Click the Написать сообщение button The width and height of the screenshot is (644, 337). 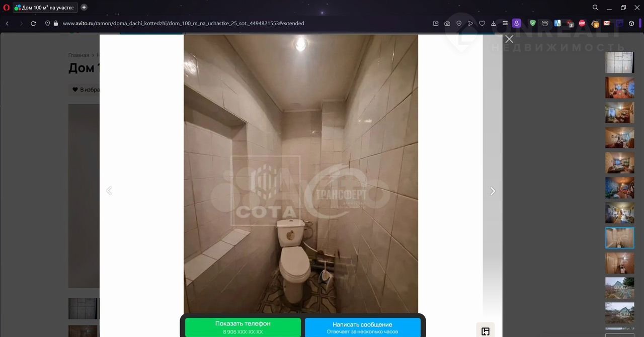(x=362, y=327)
